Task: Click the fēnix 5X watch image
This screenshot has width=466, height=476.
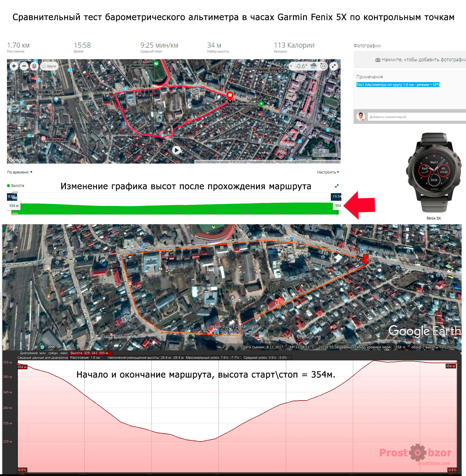Action: (x=433, y=173)
